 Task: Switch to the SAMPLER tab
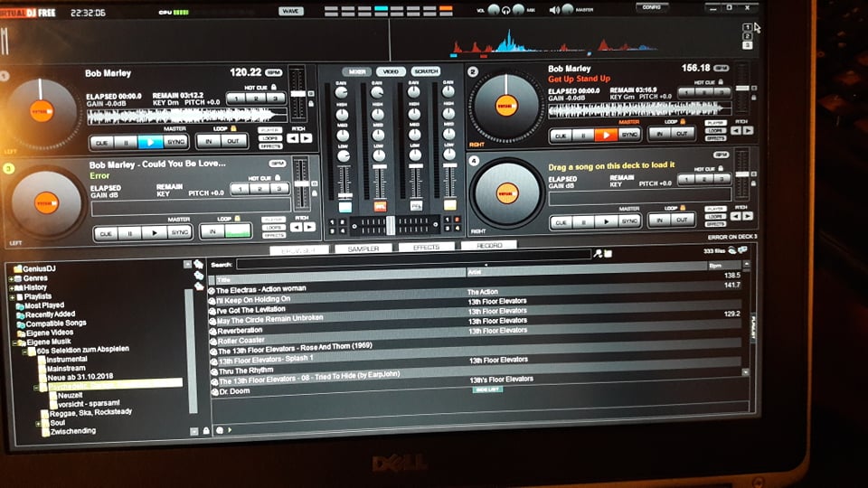[363, 249]
